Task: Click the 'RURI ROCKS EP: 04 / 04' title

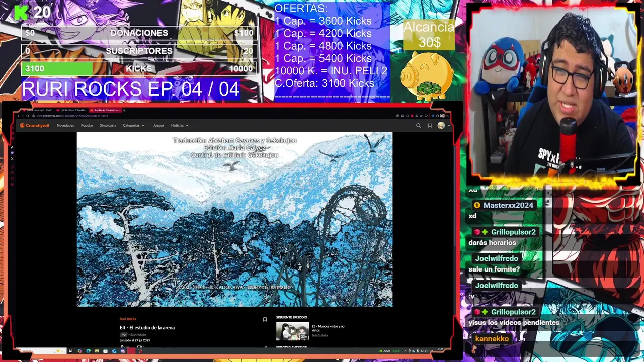Action: click(131, 89)
